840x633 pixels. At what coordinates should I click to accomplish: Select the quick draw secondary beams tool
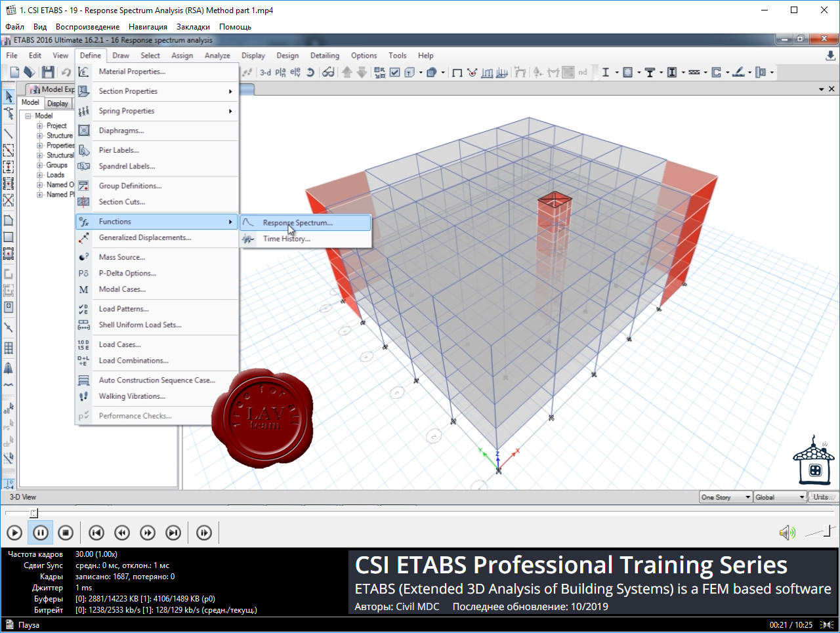(x=9, y=183)
